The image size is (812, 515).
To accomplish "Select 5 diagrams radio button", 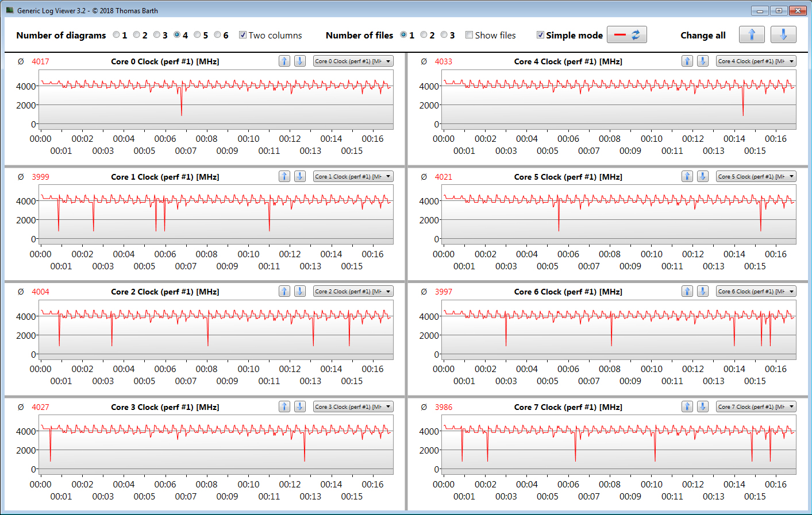I will (x=197, y=35).
